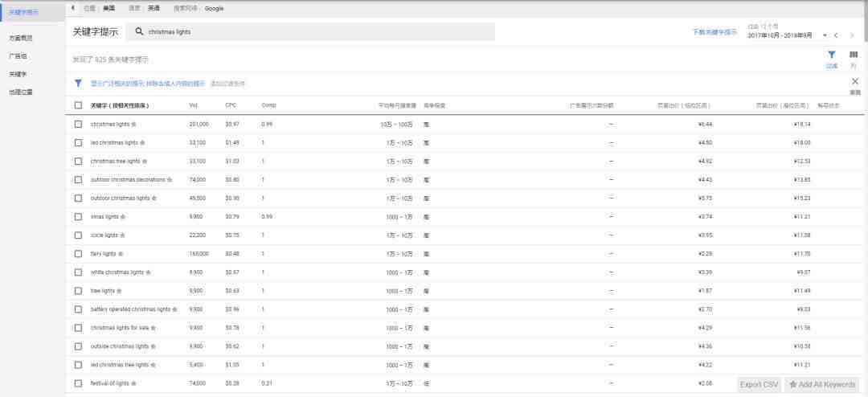Star the "christmas tree lights" keyword
The image size is (868, 397).
coord(145,161)
